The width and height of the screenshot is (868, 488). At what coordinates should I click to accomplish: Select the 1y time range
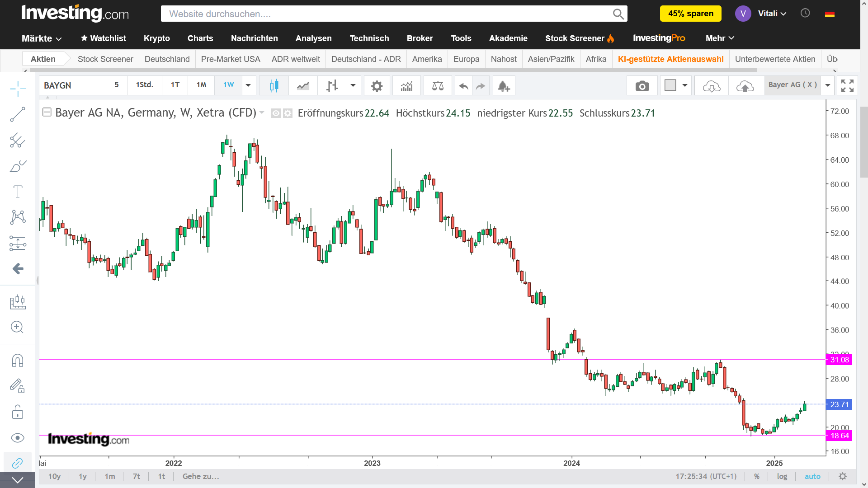pyautogui.click(x=83, y=476)
